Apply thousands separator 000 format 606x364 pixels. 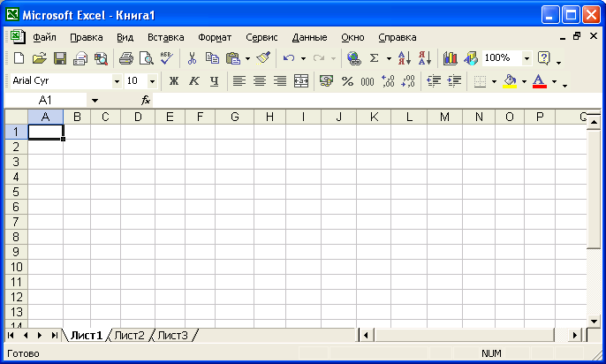367,81
